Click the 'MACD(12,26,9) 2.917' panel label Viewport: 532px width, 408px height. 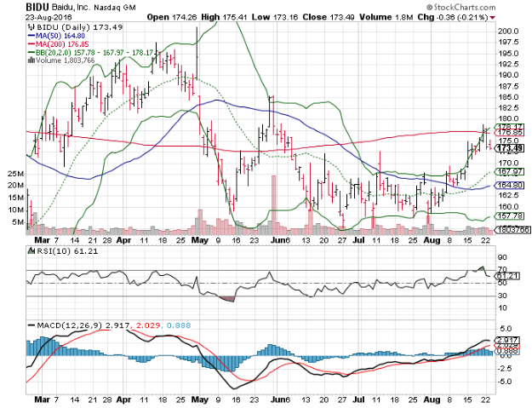coord(83,325)
